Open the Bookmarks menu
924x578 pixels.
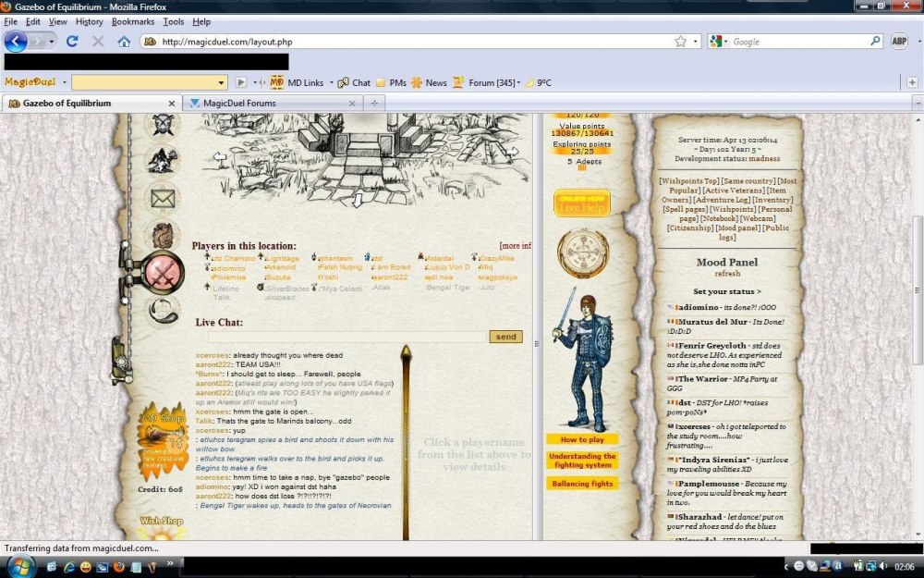132,22
